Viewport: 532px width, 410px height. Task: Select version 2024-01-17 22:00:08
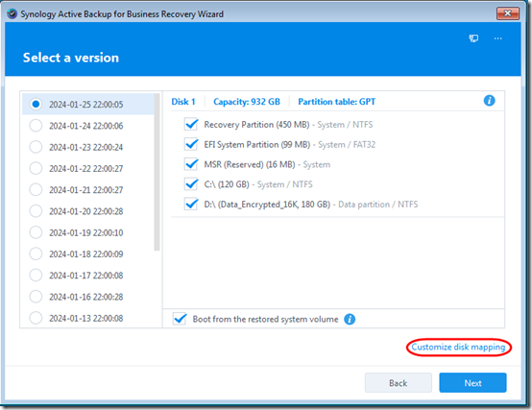[36, 275]
